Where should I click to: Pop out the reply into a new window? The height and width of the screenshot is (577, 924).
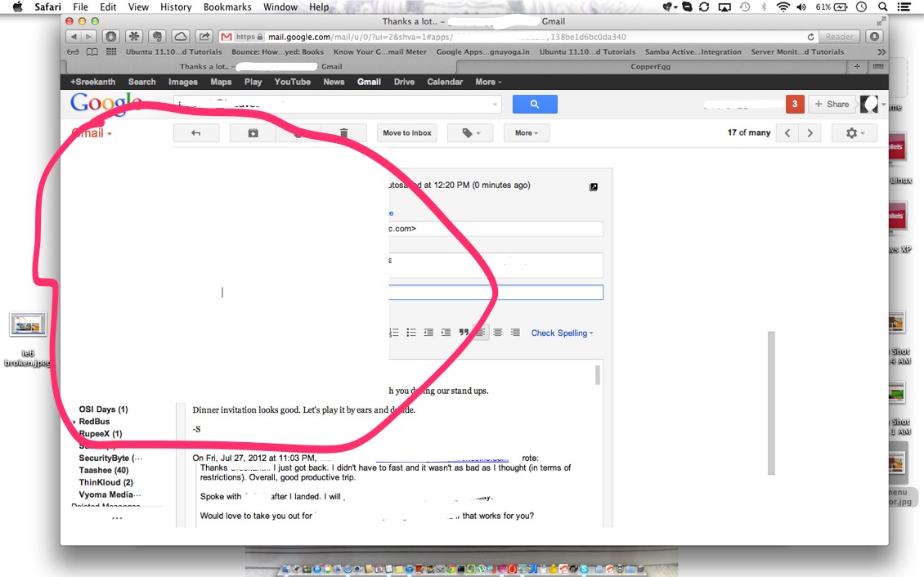click(594, 187)
